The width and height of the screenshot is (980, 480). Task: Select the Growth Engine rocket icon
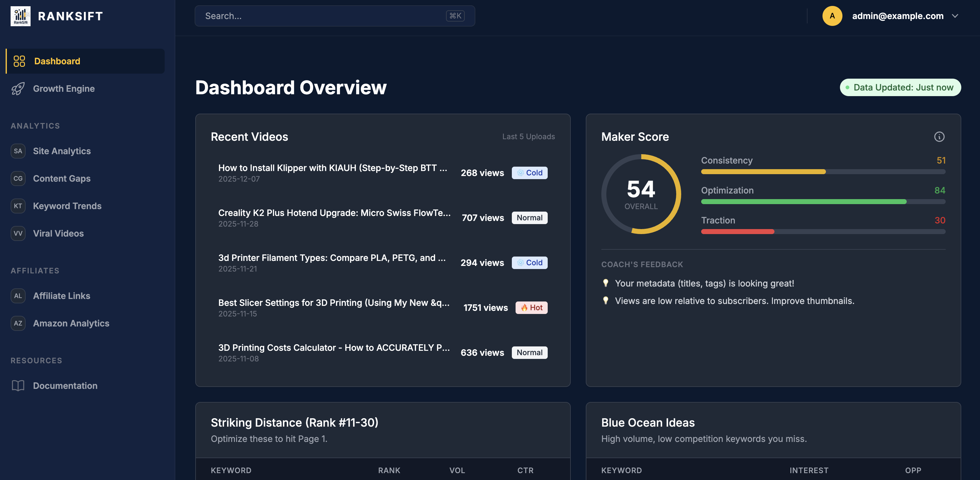(18, 88)
